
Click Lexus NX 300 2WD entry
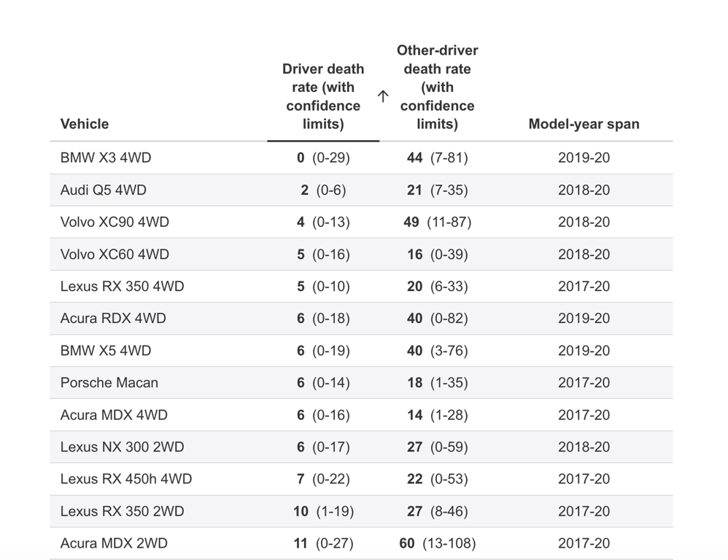122,447
